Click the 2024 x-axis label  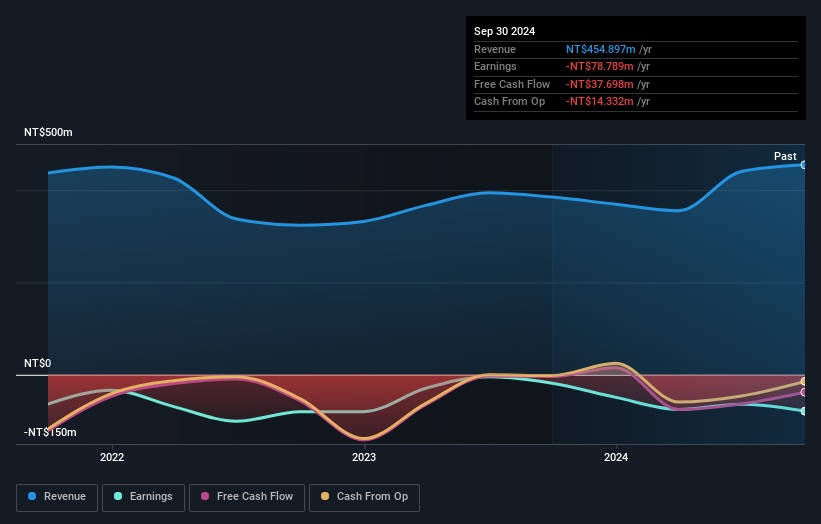click(x=616, y=458)
